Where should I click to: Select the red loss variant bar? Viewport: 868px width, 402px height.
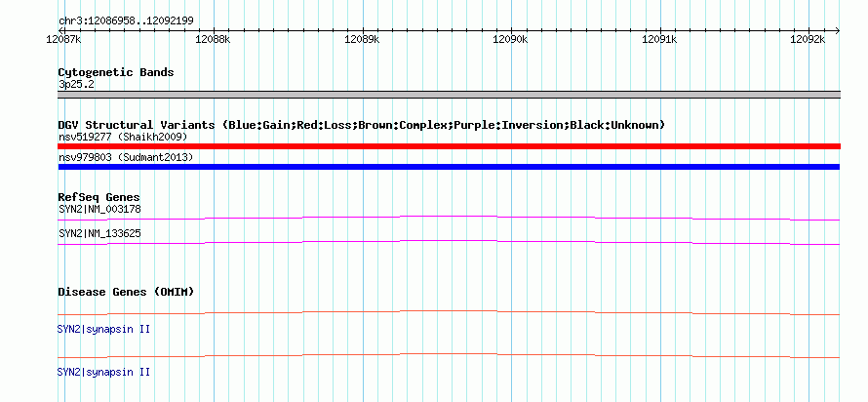point(449,146)
